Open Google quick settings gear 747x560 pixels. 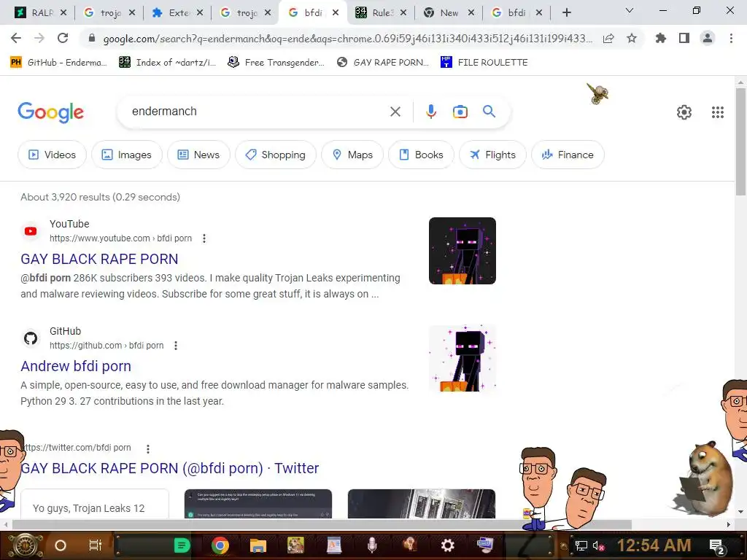pyautogui.click(x=684, y=112)
